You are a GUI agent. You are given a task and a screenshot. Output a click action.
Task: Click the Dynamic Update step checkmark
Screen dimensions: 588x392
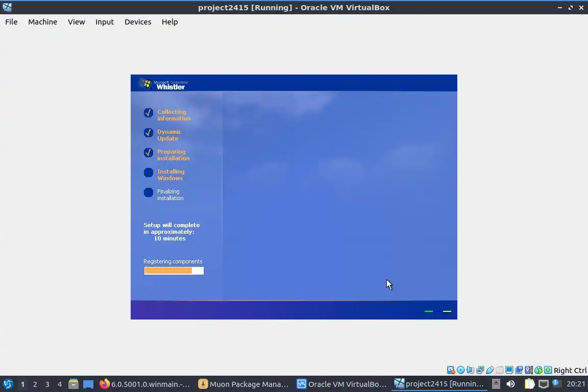pyautogui.click(x=149, y=132)
